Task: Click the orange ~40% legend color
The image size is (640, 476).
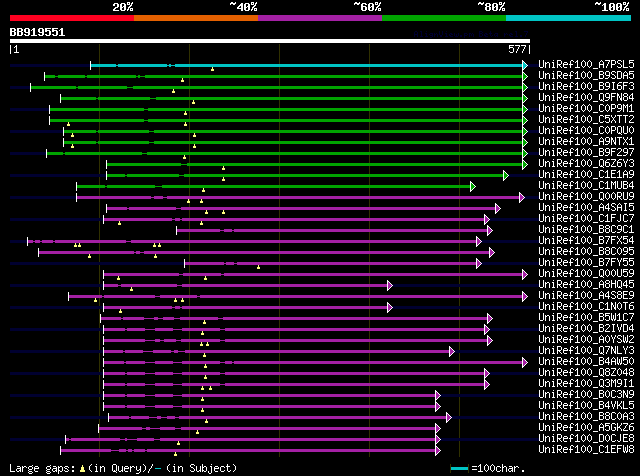Action: tap(196, 18)
